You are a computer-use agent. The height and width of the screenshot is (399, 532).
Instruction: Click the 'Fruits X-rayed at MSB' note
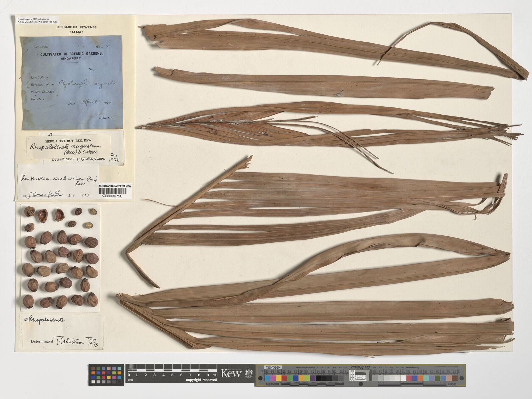point(39,20)
